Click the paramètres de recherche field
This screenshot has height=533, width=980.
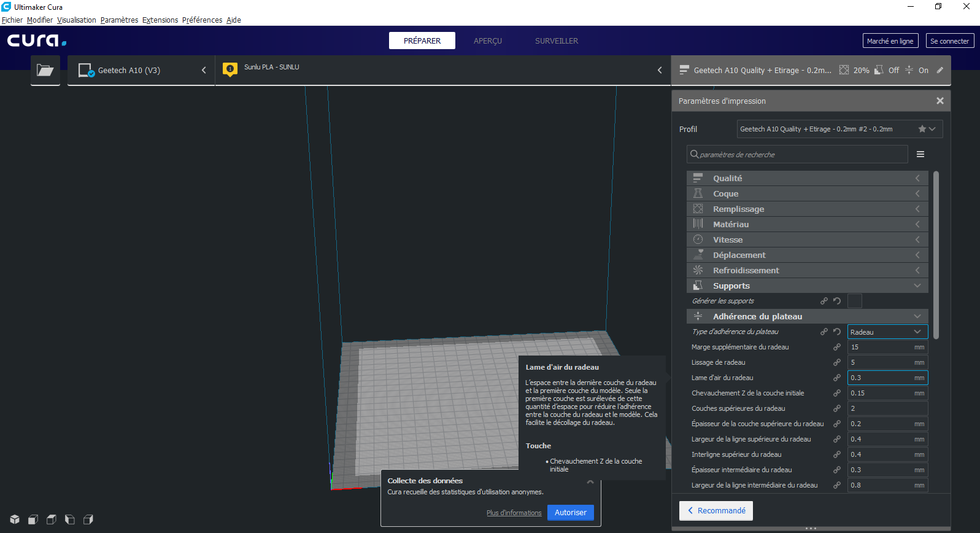797,154
